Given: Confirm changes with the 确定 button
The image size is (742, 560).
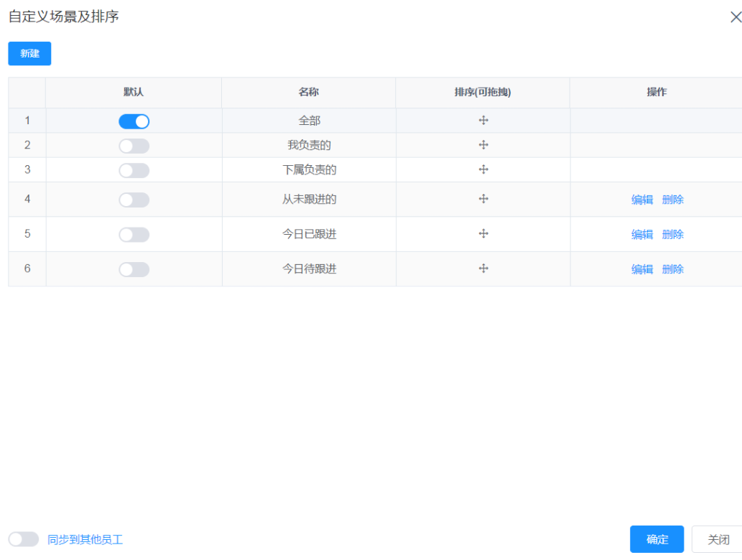Looking at the screenshot, I should coord(656,539).
